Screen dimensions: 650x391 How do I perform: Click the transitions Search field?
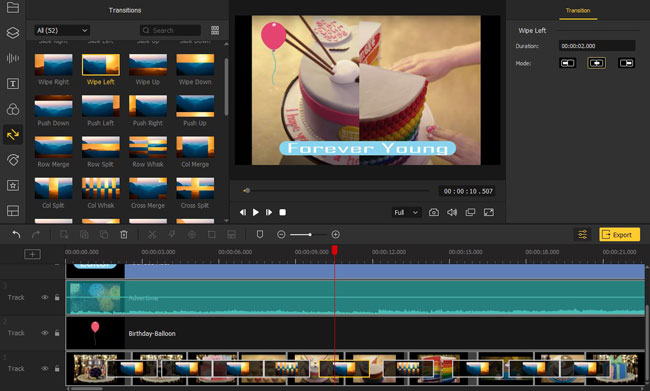pyautogui.click(x=170, y=30)
